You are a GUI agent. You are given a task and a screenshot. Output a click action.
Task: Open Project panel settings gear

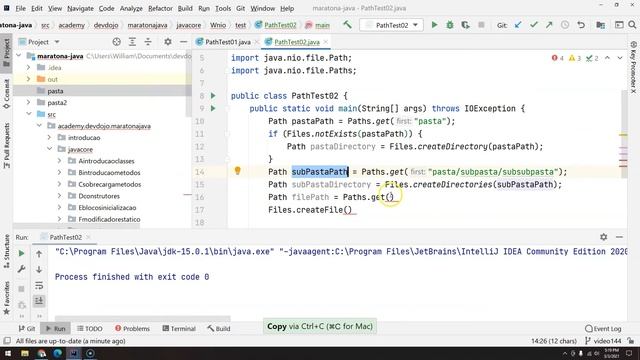[168, 42]
